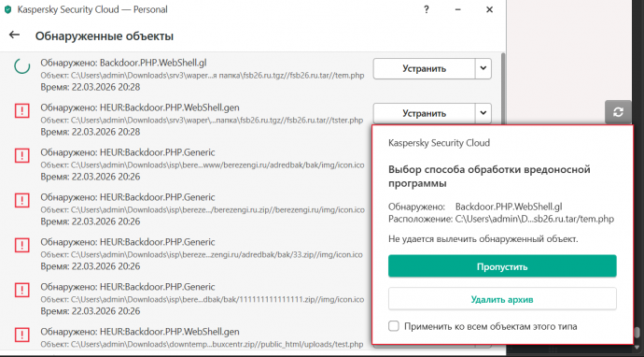Screen dimensions: 644x357
Task: Click the green Пропустить button
Action: click(502, 266)
